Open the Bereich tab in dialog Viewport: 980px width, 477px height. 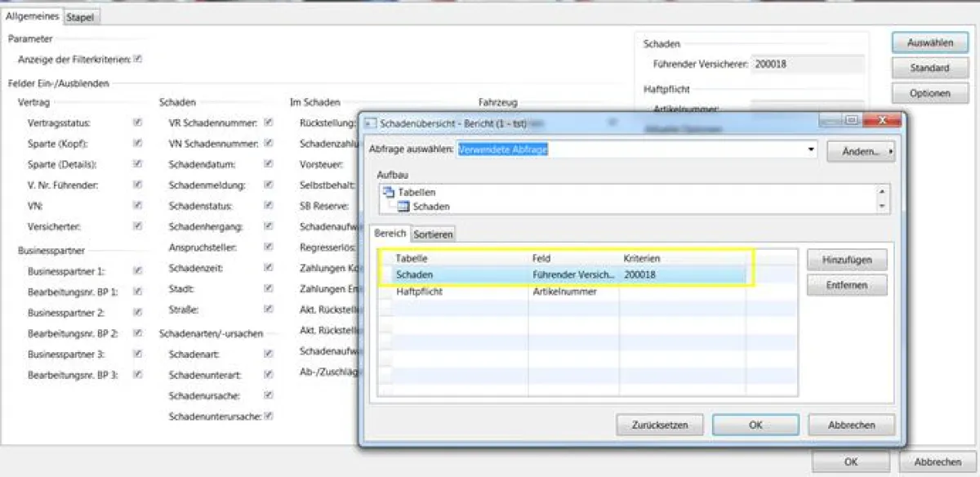pos(390,234)
